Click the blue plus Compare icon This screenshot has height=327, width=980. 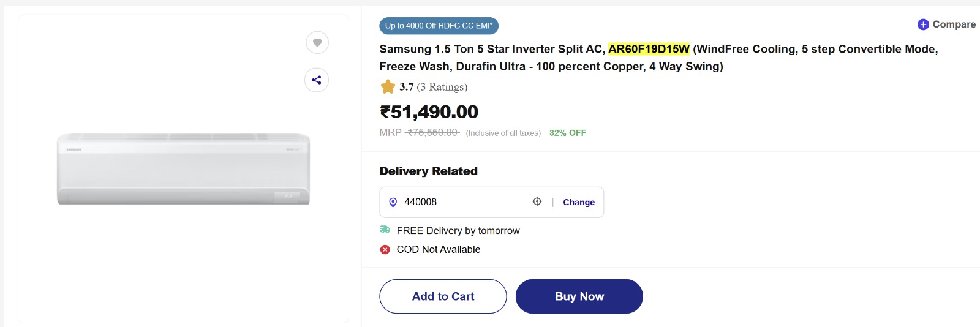(x=923, y=24)
